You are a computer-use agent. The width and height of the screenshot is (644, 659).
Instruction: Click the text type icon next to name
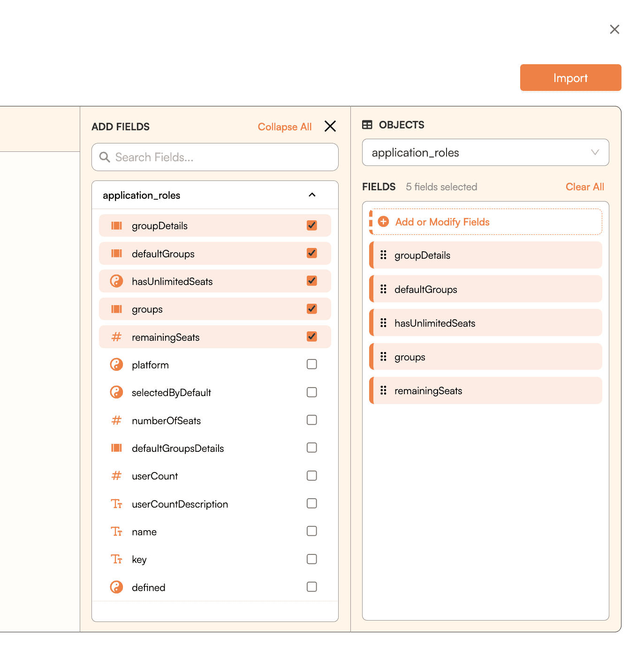tap(116, 532)
